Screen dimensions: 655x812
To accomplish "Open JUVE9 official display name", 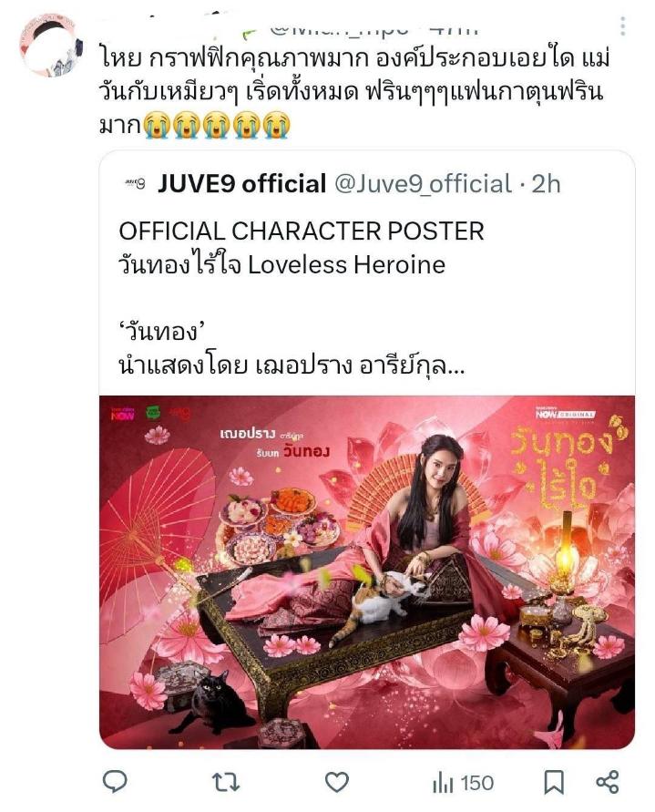I will click(x=241, y=184).
